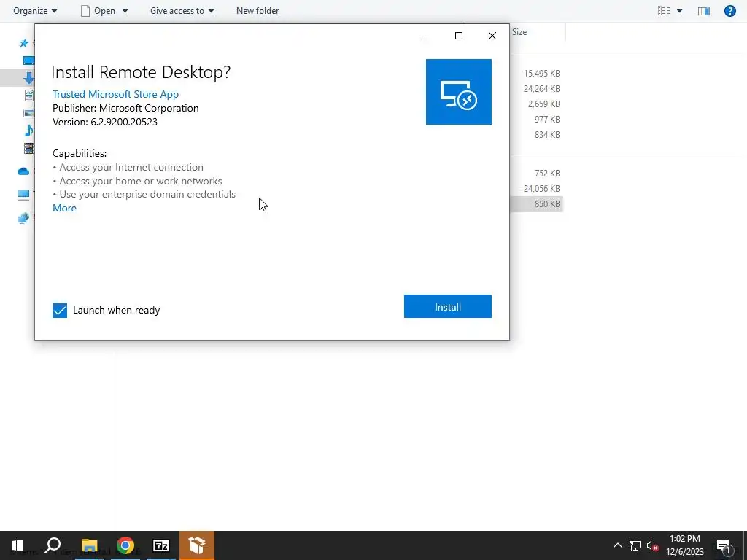Open the More capabilities link
Image resolution: width=747 pixels, height=560 pixels.
pyautogui.click(x=64, y=208)
